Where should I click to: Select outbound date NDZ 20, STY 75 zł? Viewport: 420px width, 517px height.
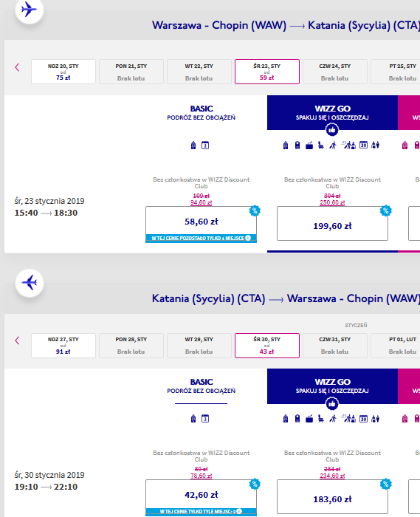[x=63, y=72]
